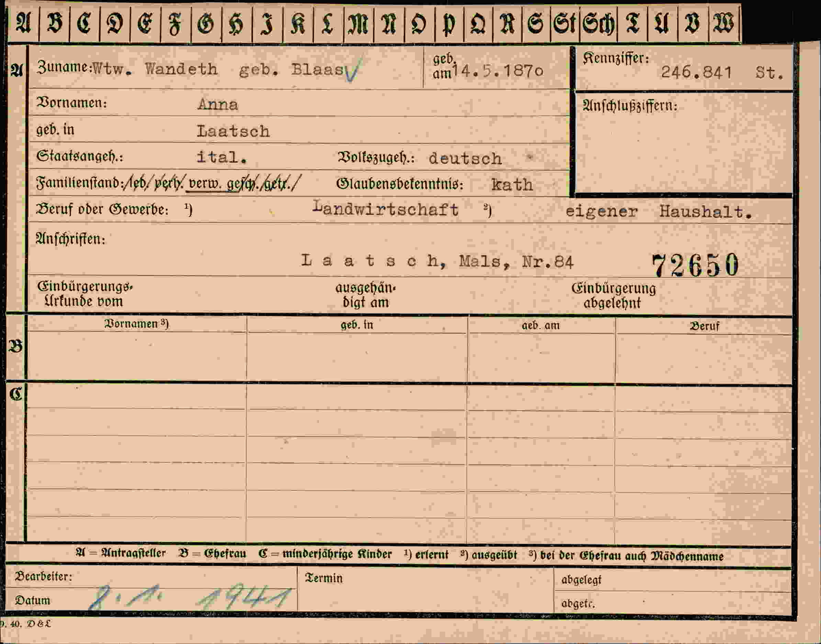Click the citizenship value 'ital.'
The width and height of the screenshot is (821, 644).
pyautogui.click(x=222, y=157)
